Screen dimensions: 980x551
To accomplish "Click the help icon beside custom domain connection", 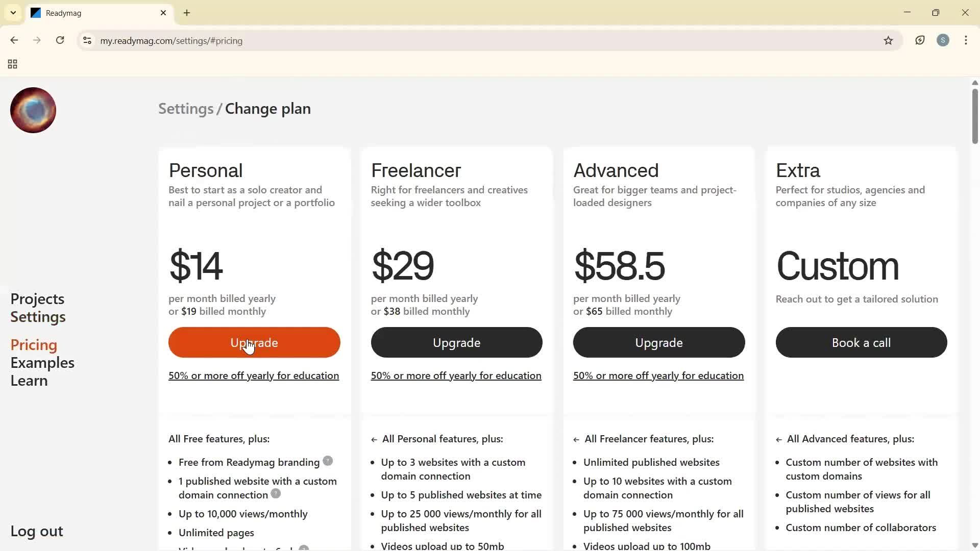I will (276, 493).
